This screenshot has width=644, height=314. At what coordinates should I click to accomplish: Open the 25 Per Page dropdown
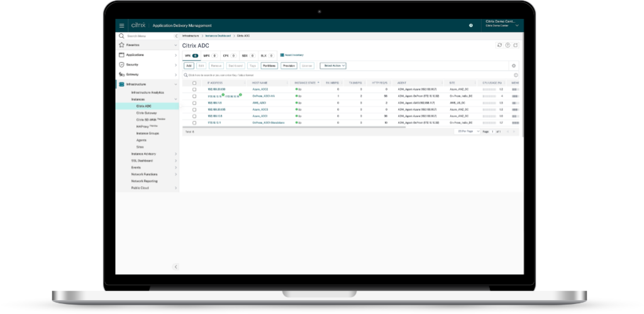(468, 132)
